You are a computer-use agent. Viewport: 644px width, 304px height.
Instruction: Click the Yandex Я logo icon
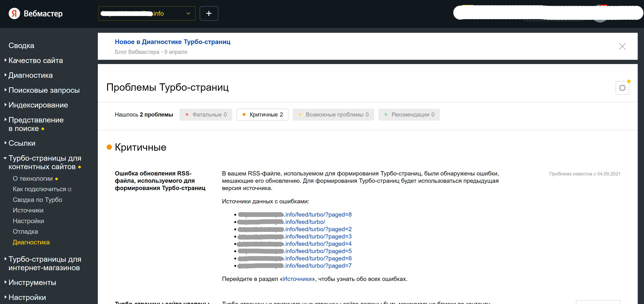(x=14, y=13)
